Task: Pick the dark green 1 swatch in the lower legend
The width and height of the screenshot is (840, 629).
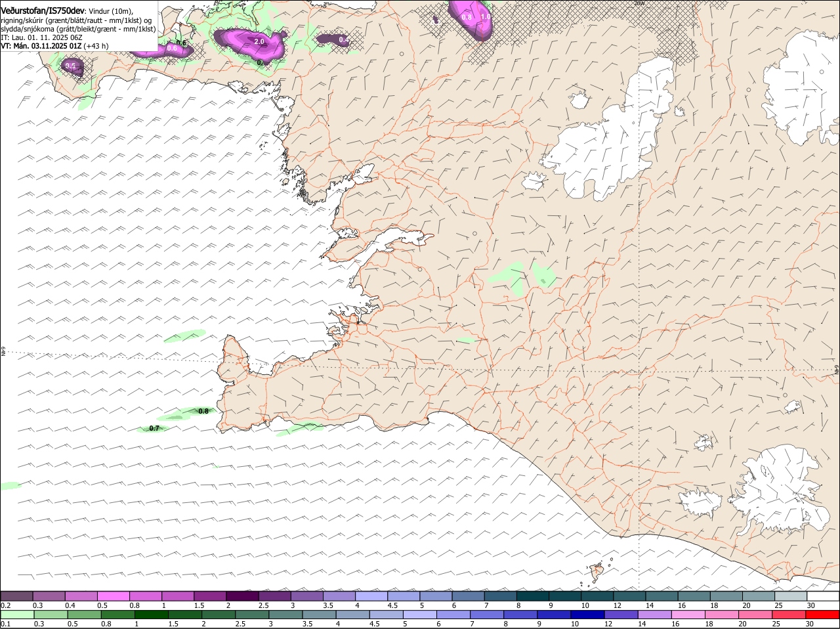Action: pyautogui.click(x=152, y=615)
